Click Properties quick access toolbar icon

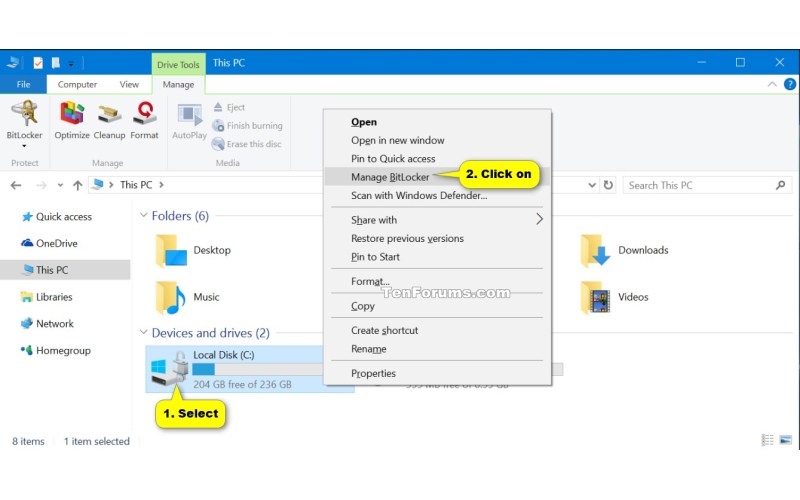click(x=38, y=63)
